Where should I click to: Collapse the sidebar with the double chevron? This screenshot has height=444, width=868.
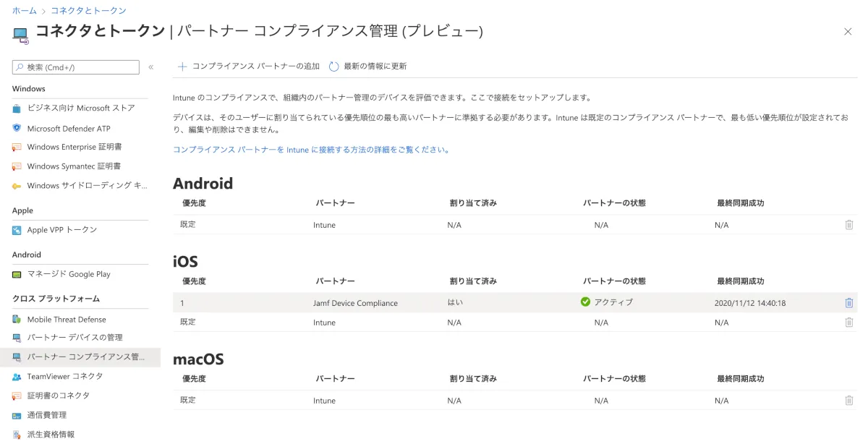(151, 67)
